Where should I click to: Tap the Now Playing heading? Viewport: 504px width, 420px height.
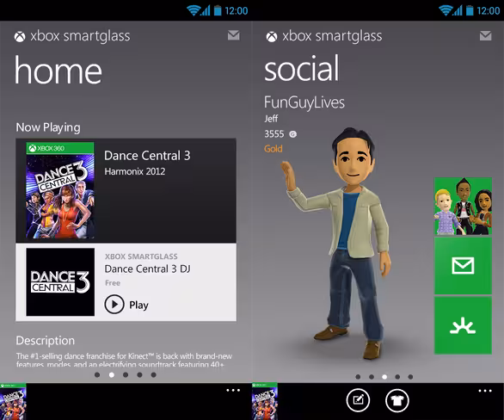[x=48, y=127]
